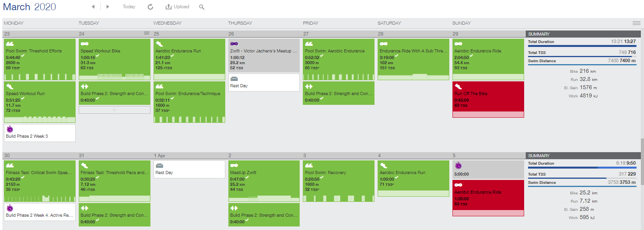Open Pool Swim: Recovery workout

[x=338, y=181]
